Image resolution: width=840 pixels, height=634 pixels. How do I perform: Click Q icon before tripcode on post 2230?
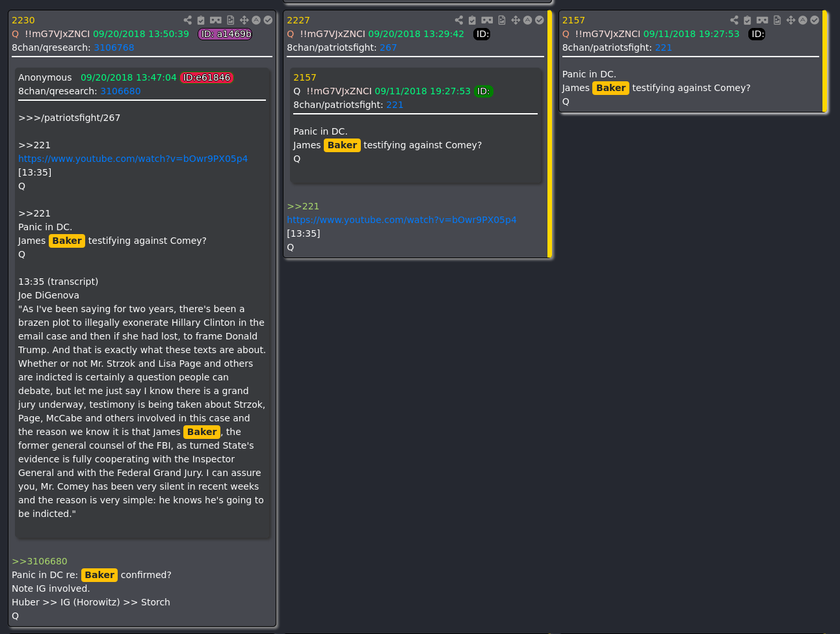click(16, 34)
